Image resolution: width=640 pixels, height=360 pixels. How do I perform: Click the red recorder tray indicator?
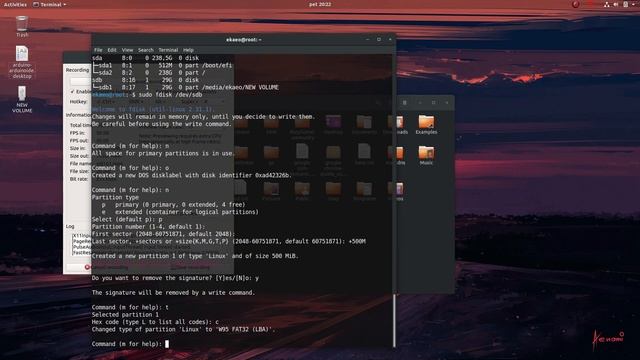click(576, 4)
